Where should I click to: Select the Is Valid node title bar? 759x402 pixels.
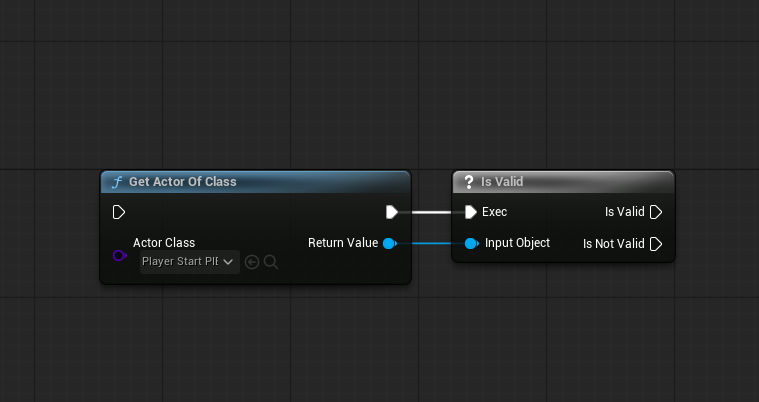(x=563, y=182)
